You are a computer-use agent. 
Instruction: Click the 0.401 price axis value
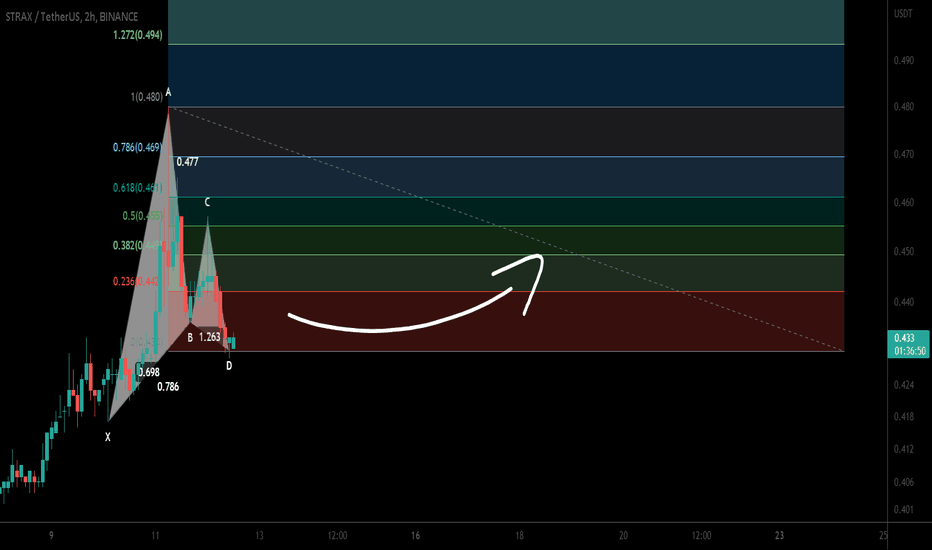903,510
